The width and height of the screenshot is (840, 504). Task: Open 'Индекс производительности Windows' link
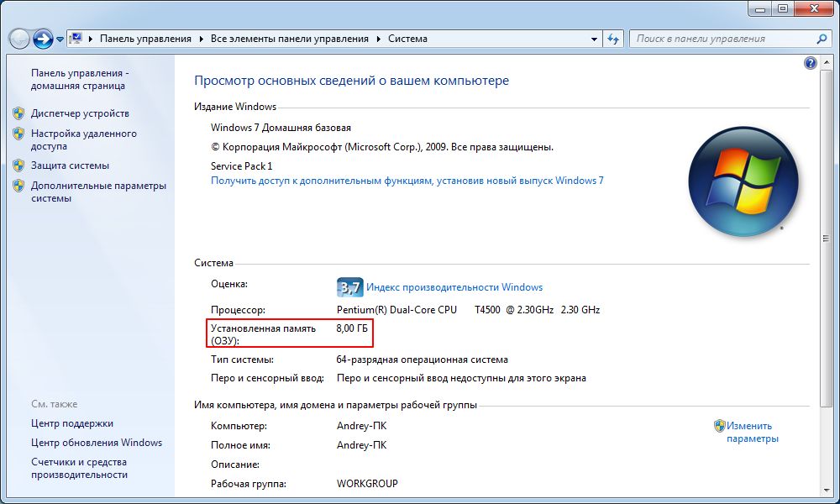click(x=454, y=287)
